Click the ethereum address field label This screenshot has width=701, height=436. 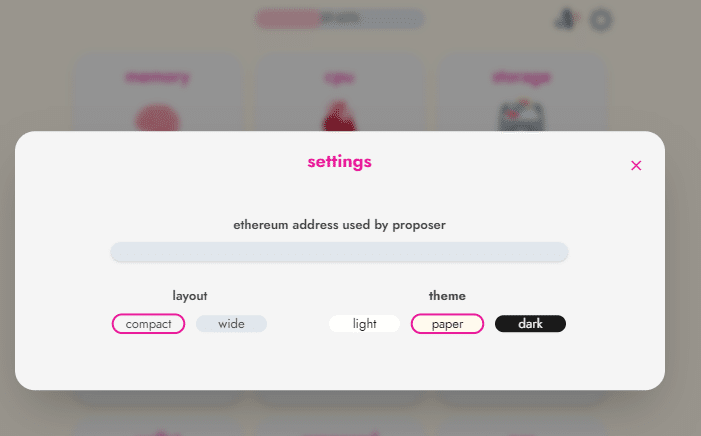click(339, 225)
